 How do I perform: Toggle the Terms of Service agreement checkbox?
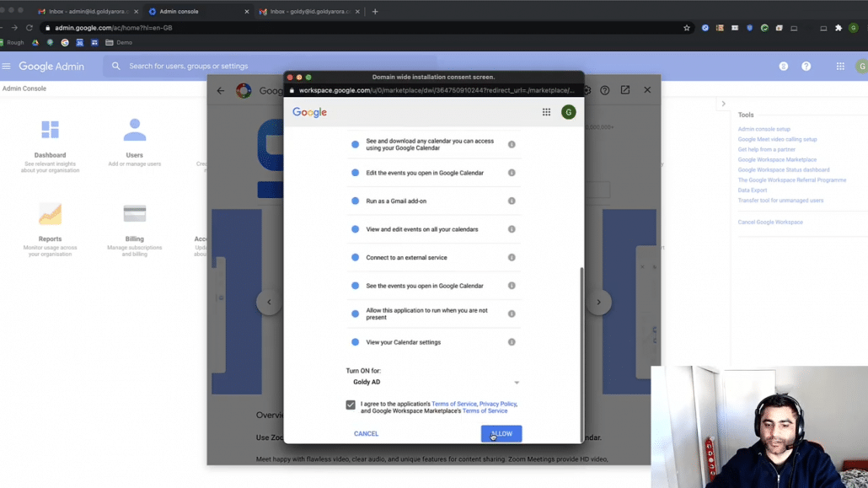point(351,405)
